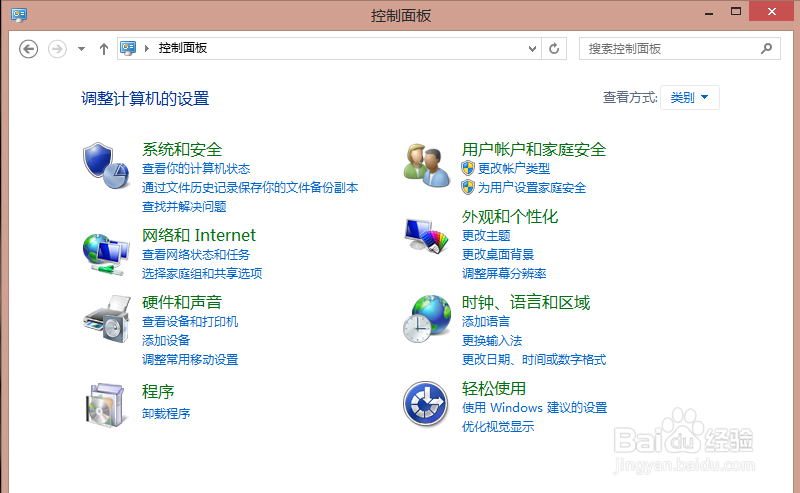
Task: Open 硬件和声音 category
Action: tap(182, 302)
